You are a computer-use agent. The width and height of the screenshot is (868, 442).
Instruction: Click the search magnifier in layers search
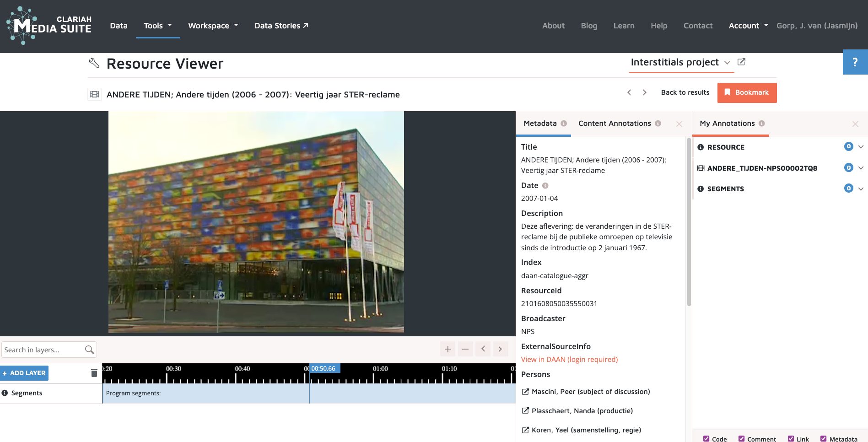point(89,350)
